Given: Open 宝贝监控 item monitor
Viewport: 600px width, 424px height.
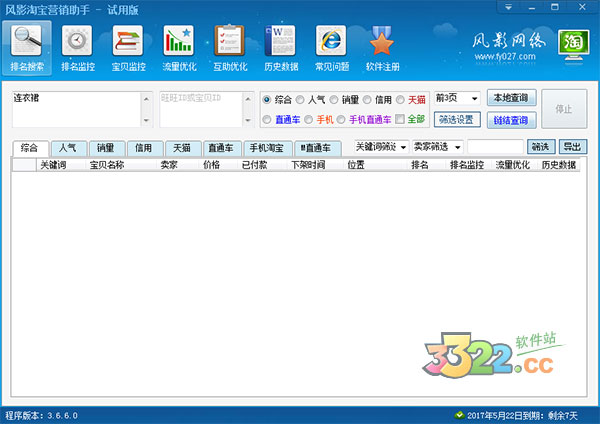Looking at the screenshot, I should tap(128, 47).
